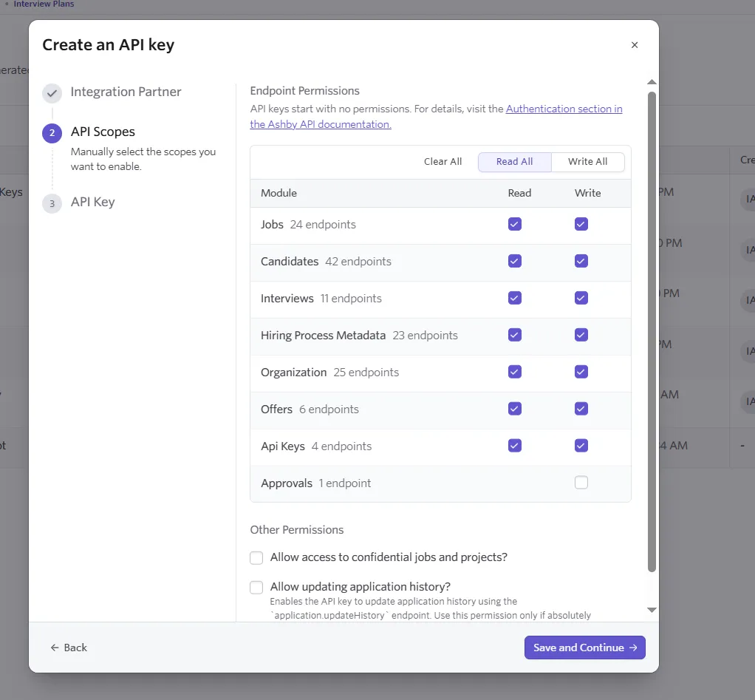This screenshot has width=755, height=700.
Task: Uncheck Read for Hiring Process Metadata
Action: [515, 335]
